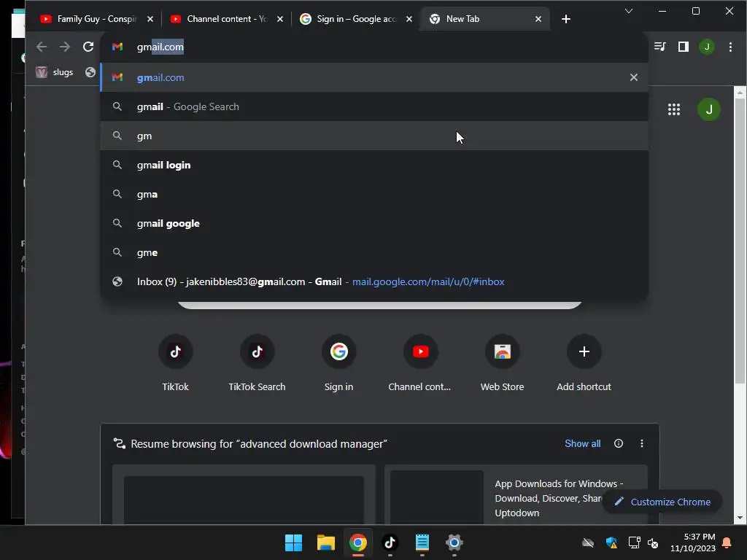
Task: Open media controls icon in toolbar
Action: 659,47
